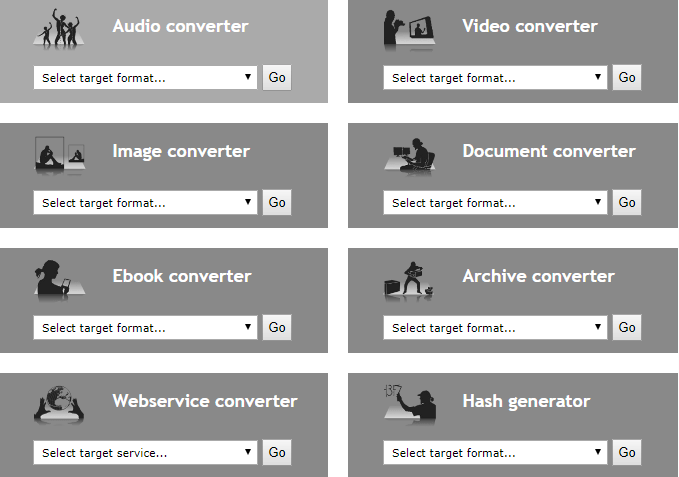Screen dimensions: 679x477
Task: Click the Hash generator icon
Action: pyautogui.click(x=410, y=404)
